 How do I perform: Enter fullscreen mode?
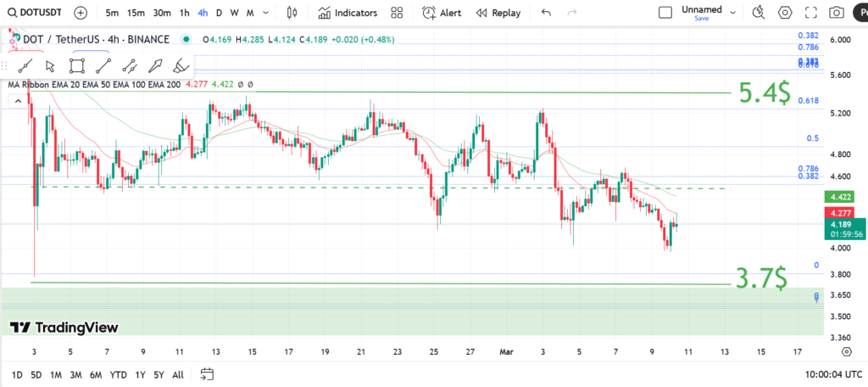811,13
